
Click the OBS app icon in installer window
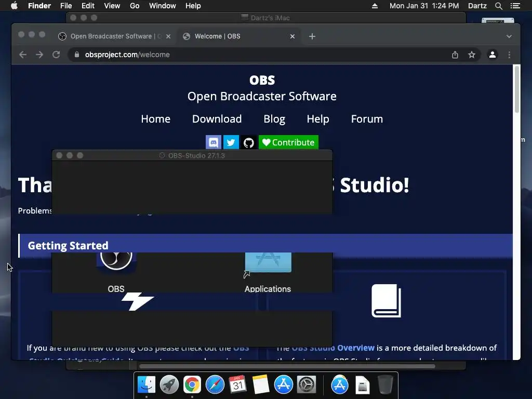tap(116, 263)
